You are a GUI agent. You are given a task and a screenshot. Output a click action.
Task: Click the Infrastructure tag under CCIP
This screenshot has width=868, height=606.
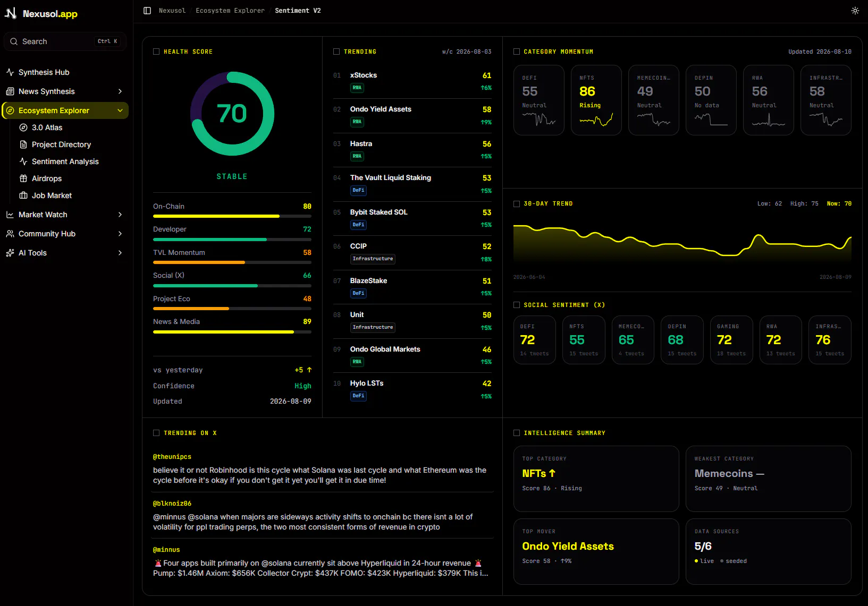[373, 259]
